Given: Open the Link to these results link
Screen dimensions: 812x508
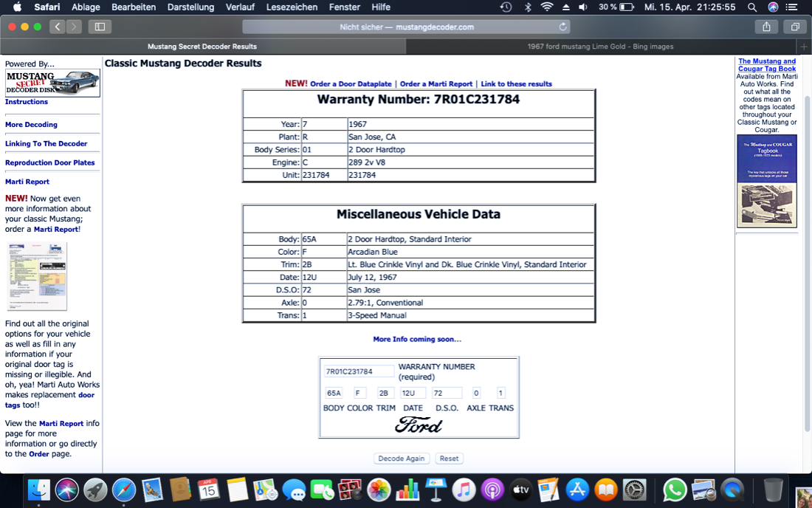Looking at the screenshot, I should point(516,84).
